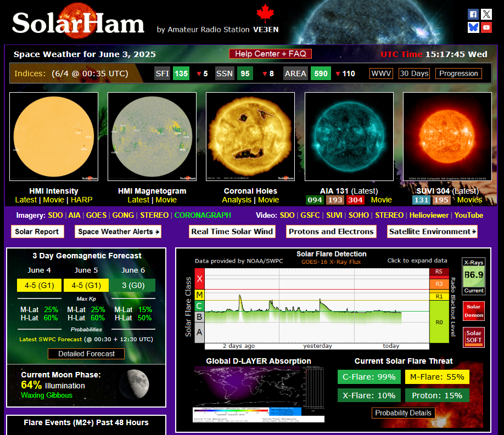Click the SFI value 135

click(x=181, y=74)
